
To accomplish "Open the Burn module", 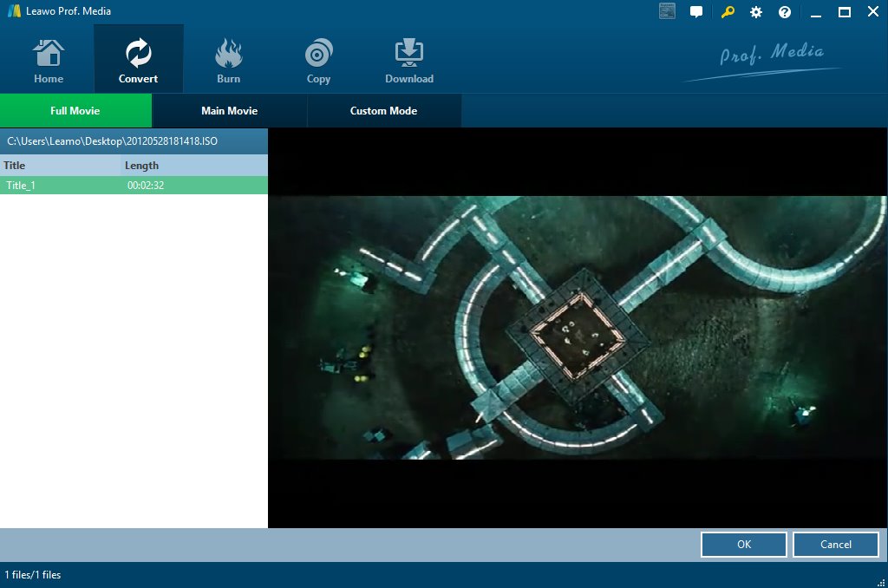I will coord(228,61).
